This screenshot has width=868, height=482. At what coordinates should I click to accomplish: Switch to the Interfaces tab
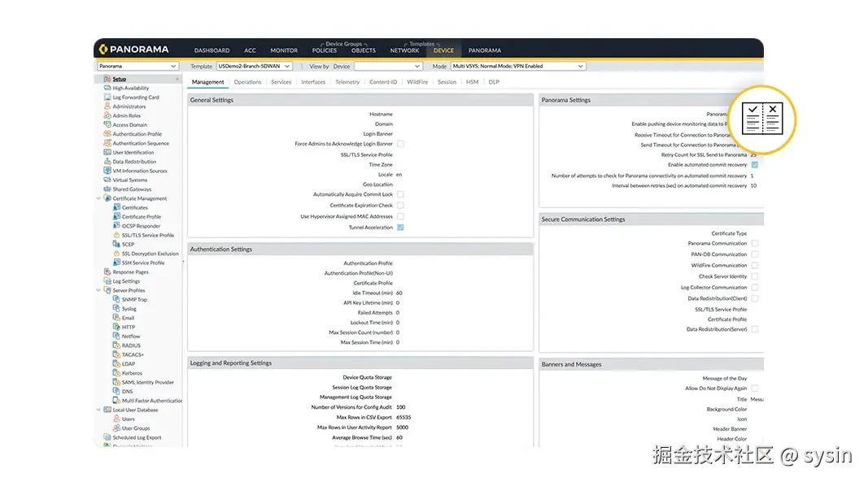313,82
